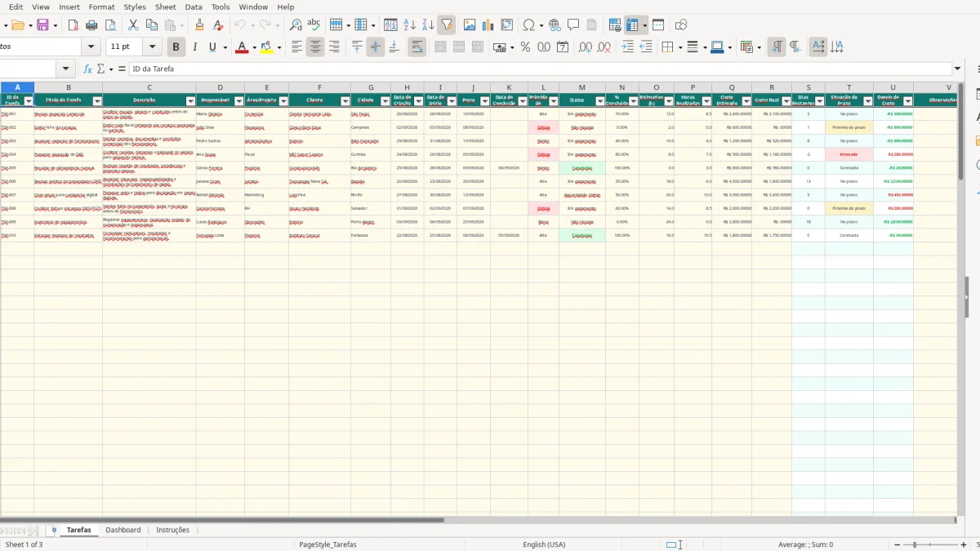980x551 pixels.
Task: Toggle Bold formatting
Action: 175,47
